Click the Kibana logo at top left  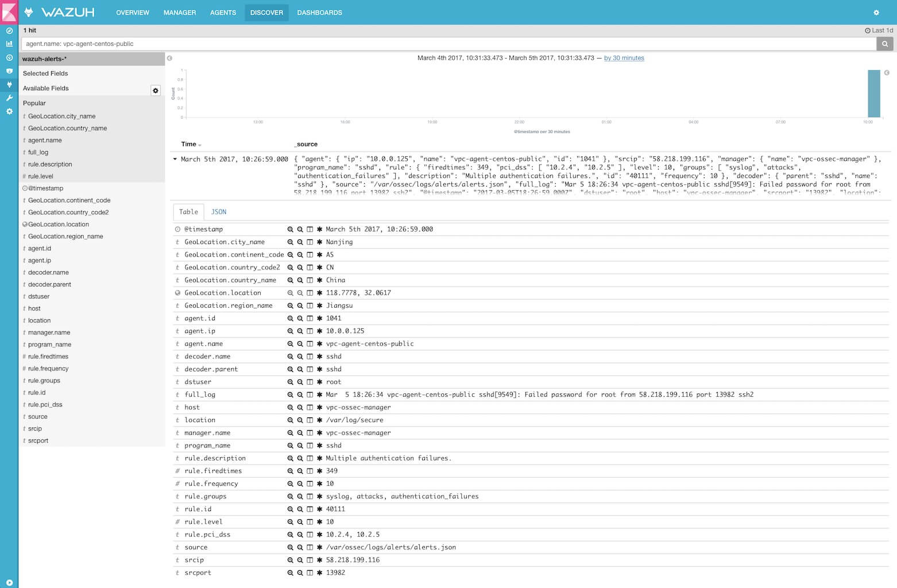[9, 11]
